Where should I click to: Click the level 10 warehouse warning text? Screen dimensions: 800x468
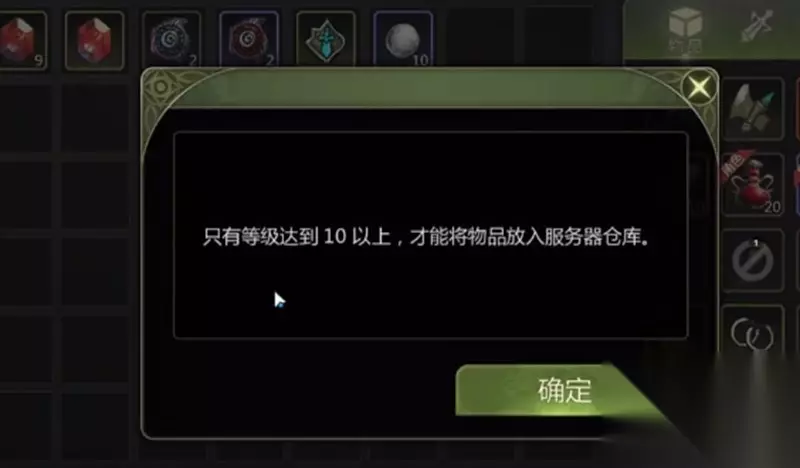click(x=426, y=237)
